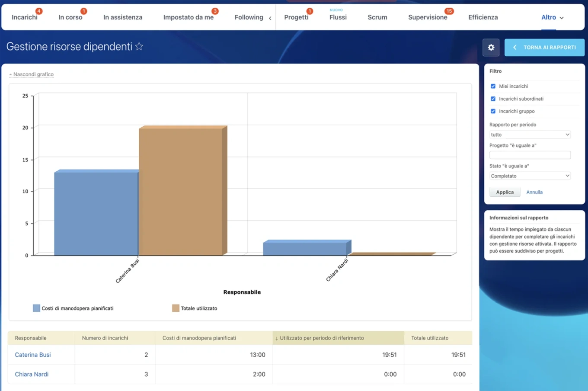Disable the Incarichi subordinati checkbox

coord(493,99)
